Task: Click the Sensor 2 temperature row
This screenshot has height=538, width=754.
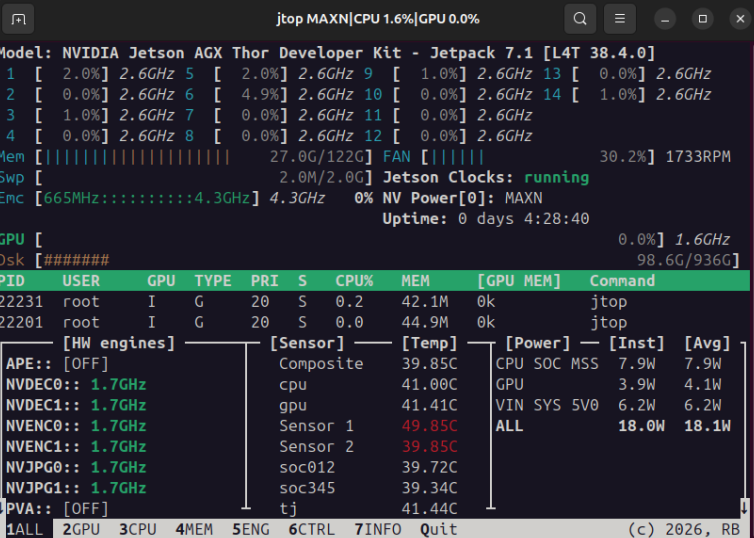Action: pyautogui.click(x=368, y=446)
